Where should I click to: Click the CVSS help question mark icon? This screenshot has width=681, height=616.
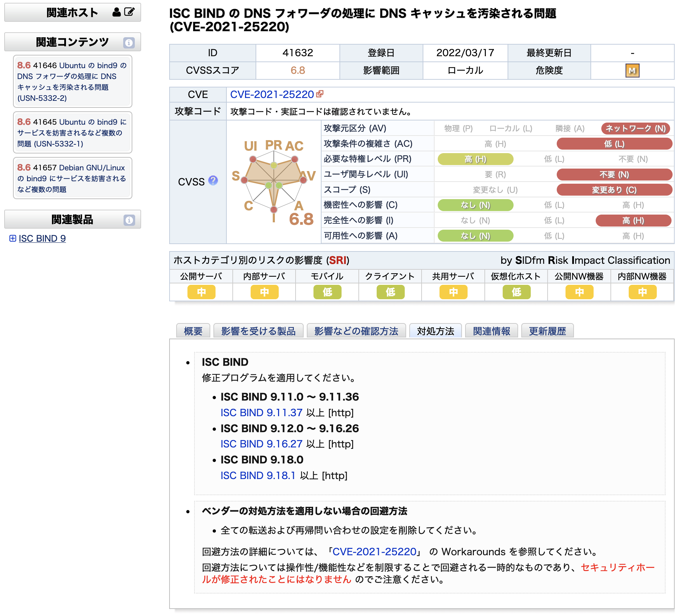[x=213, y=181]
